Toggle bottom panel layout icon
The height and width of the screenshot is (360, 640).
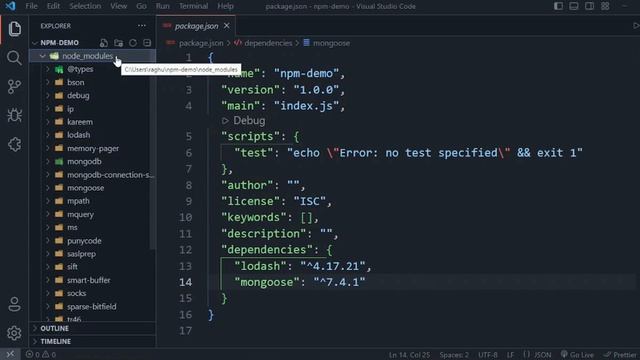573,6
